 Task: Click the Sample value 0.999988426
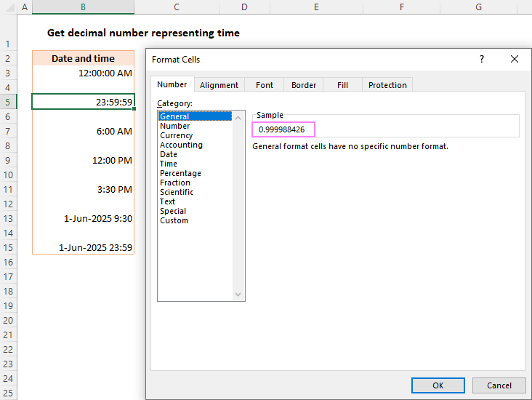[281, 129]
